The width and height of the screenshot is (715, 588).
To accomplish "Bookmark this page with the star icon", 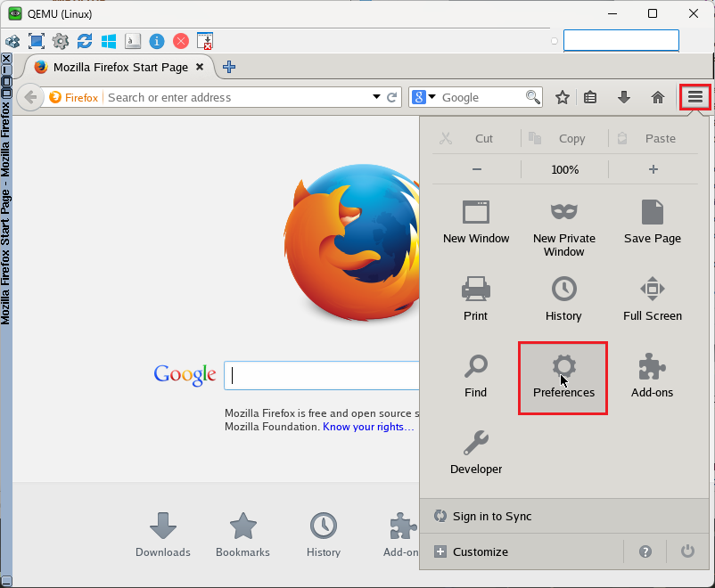I will click(x=563, y=97).
